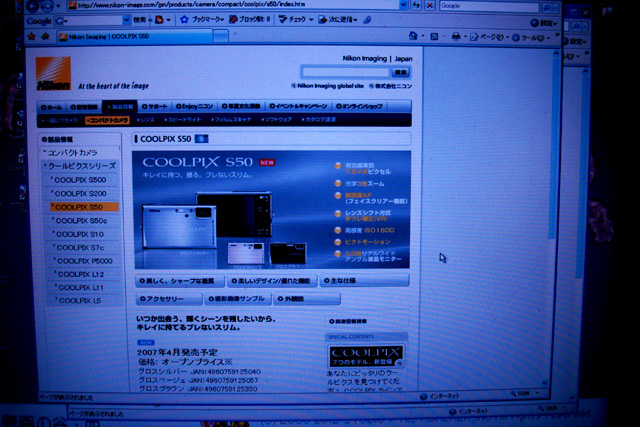Click the page's site search submit button

pos(400,72)
